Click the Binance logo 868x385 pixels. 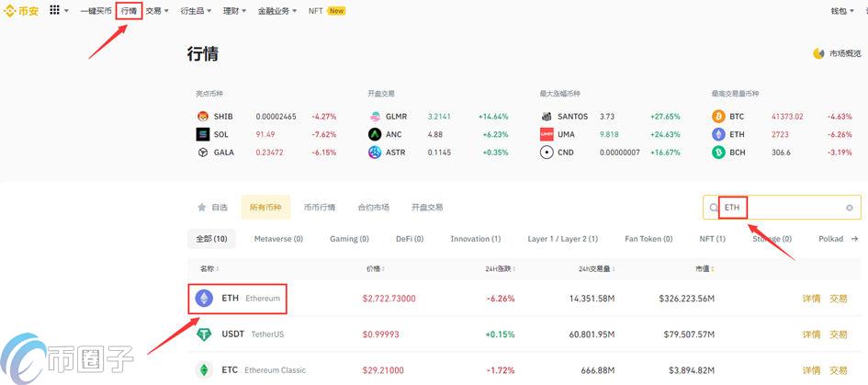tap(22, 10)
